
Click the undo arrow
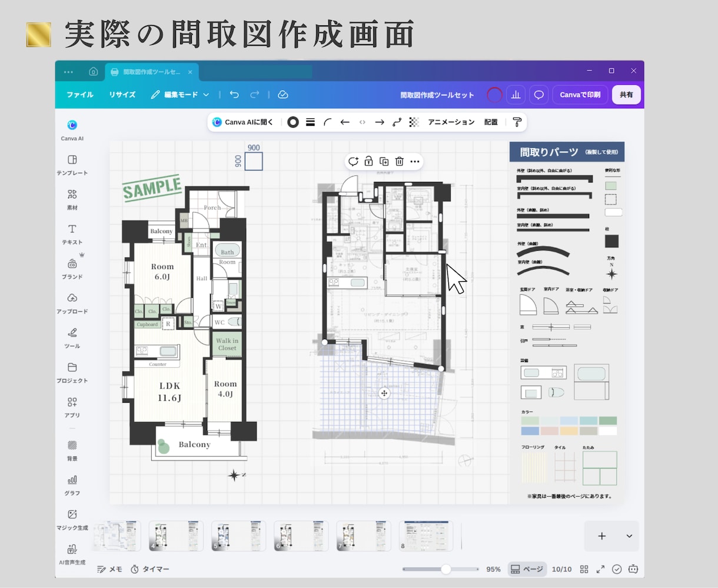[234, 94]
